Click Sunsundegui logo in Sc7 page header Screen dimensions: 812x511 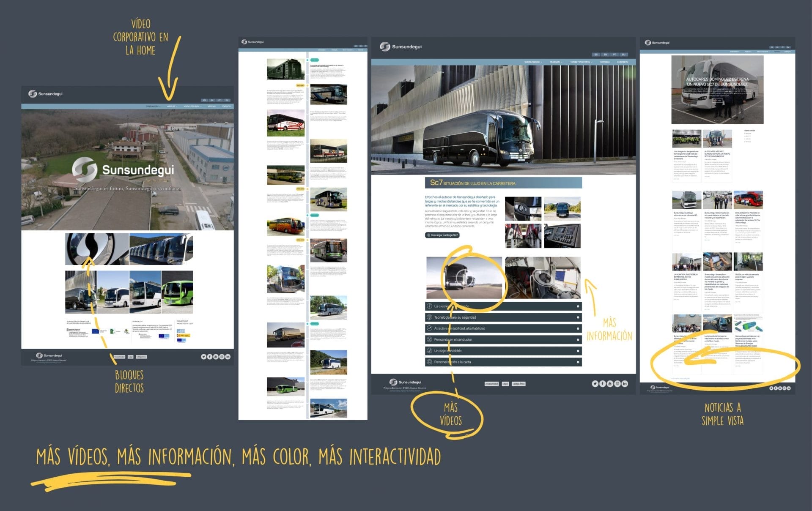(x=401, y=46)
